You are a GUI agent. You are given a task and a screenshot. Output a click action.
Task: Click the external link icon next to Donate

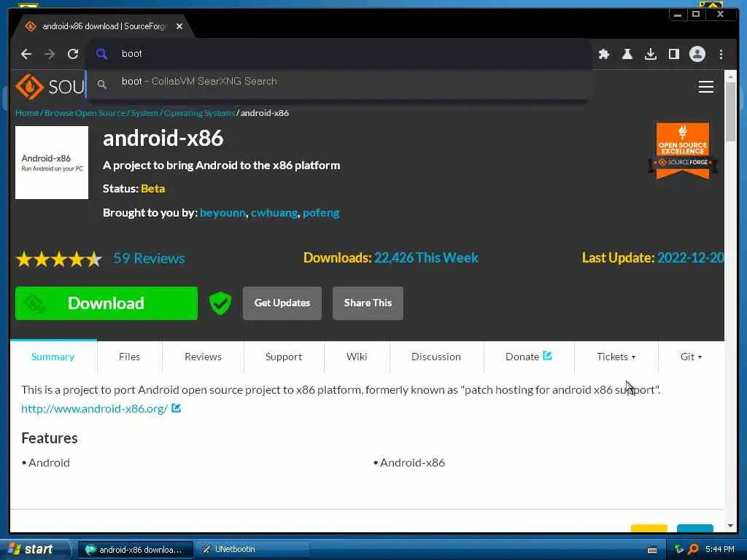point(547,356)
